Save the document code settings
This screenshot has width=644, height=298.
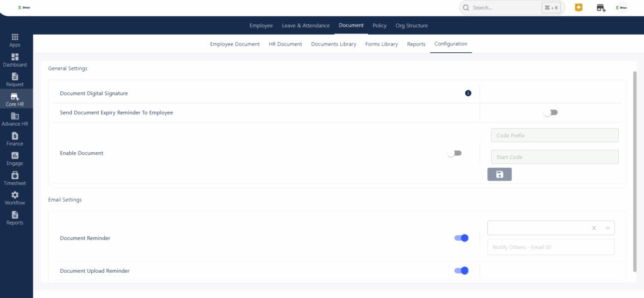click(499, 174)
